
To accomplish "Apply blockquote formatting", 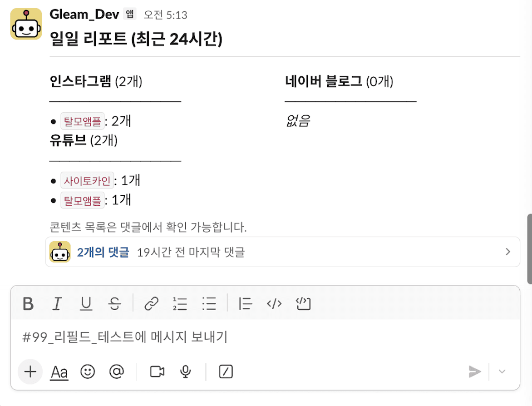I will pos(245,303).
